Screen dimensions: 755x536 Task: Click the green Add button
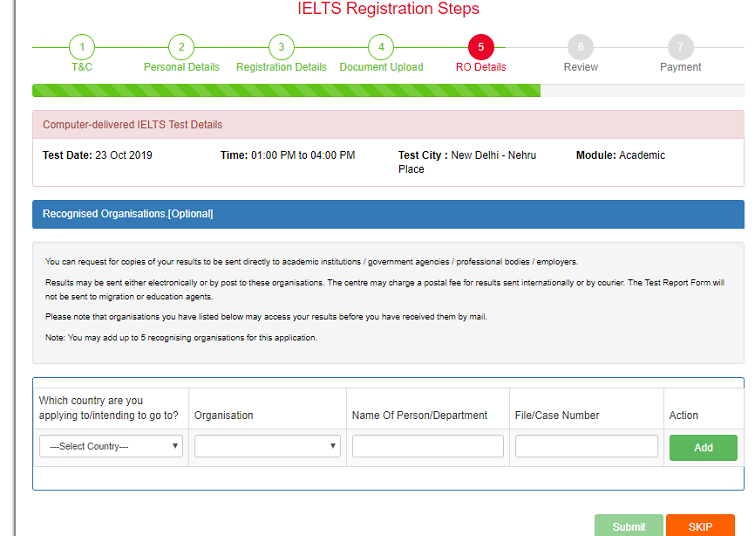point(703,448)
